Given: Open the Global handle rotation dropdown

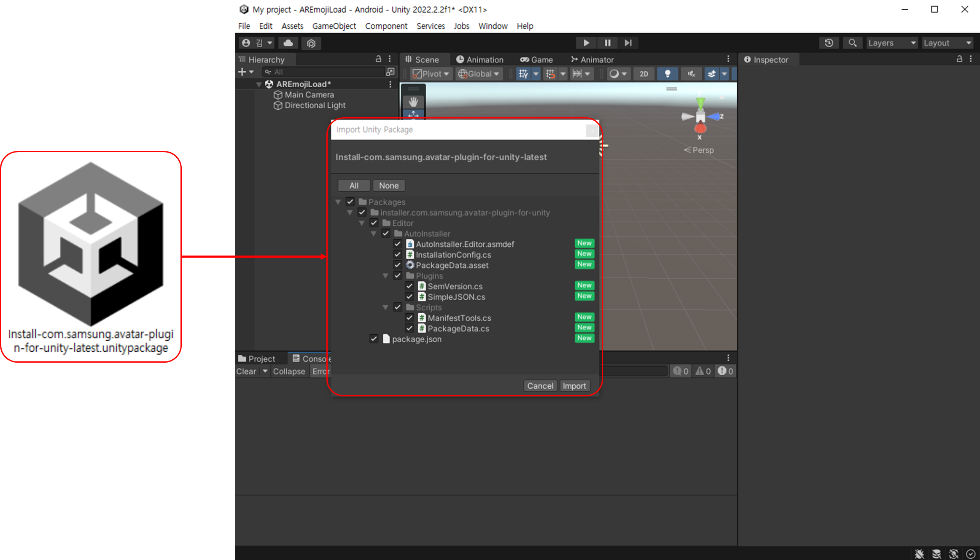Looking at the screenshot, I should 479,74.
